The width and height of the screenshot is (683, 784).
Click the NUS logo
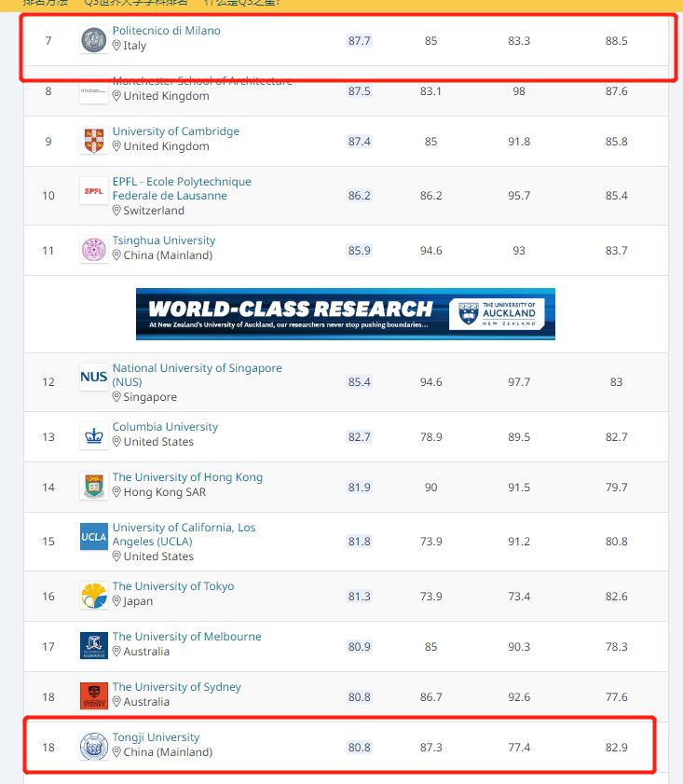point(94,377)
